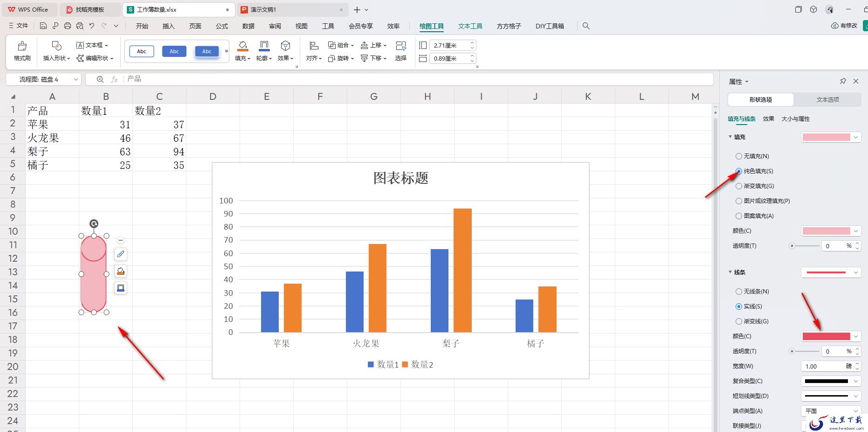Select the No fill (无填充) radio button
The width and height of the screenshot is (868, 432).
click(x=738, y=156)
